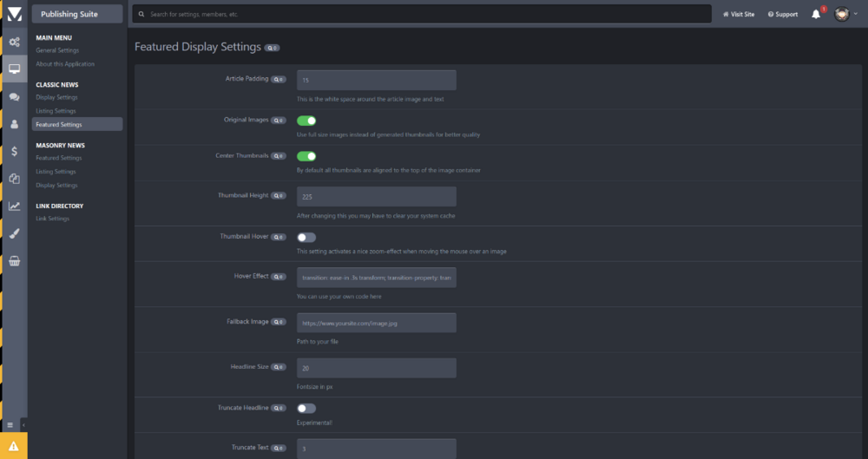Click the 'LINK DIRECTORY' section heading
This screenshot has height=459, width=868.
click(60, 206)
